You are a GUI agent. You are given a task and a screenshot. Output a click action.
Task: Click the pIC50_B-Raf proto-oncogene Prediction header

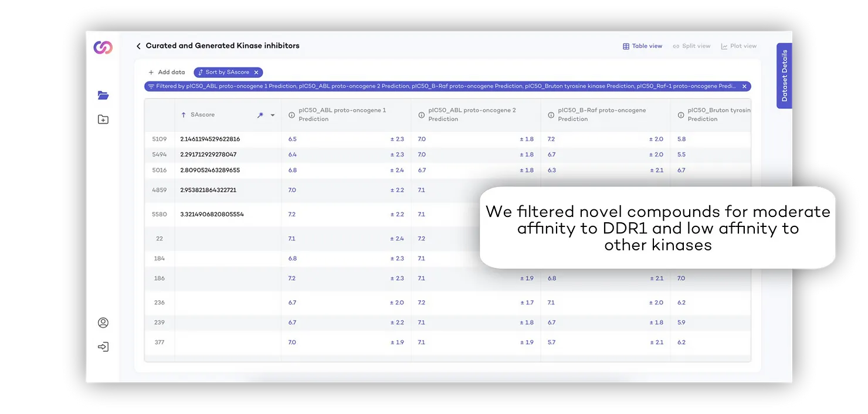[x=602, y=114]
